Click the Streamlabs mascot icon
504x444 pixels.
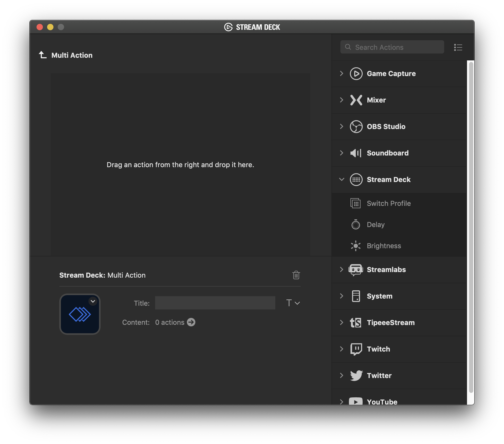[355, 270]
